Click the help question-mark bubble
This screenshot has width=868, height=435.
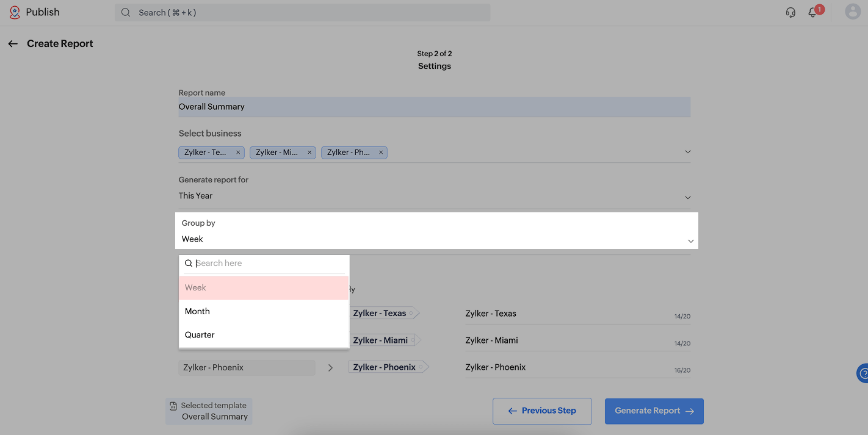coord(863,373)
